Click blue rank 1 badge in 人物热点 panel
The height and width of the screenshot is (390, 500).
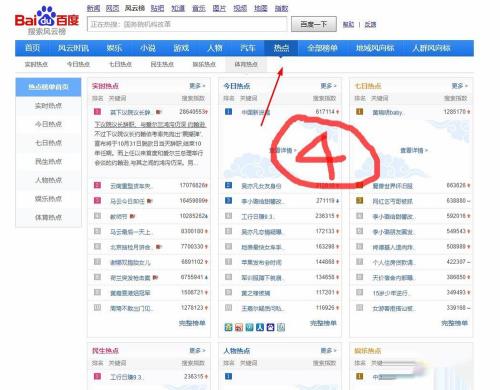click(x=228, y=376)
